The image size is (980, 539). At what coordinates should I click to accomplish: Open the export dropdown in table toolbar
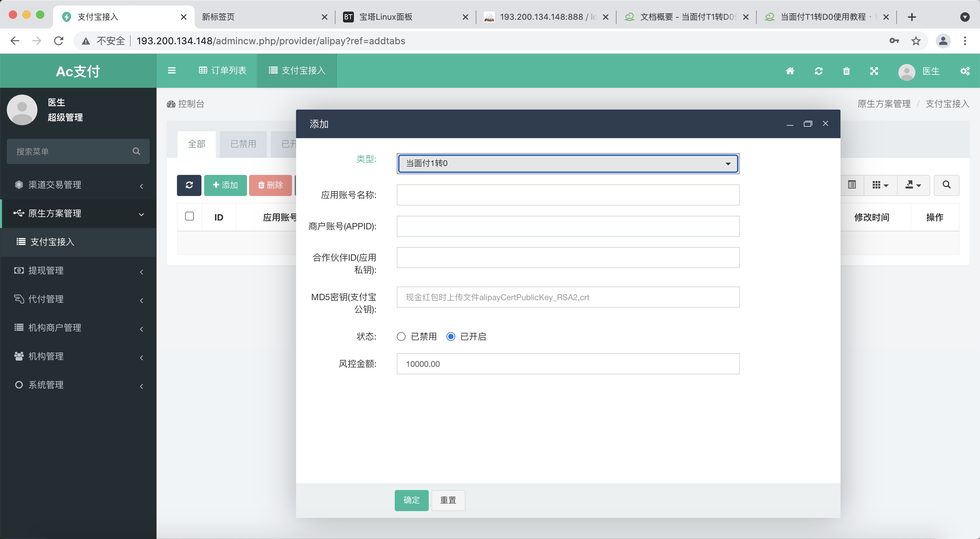[913, 185]
